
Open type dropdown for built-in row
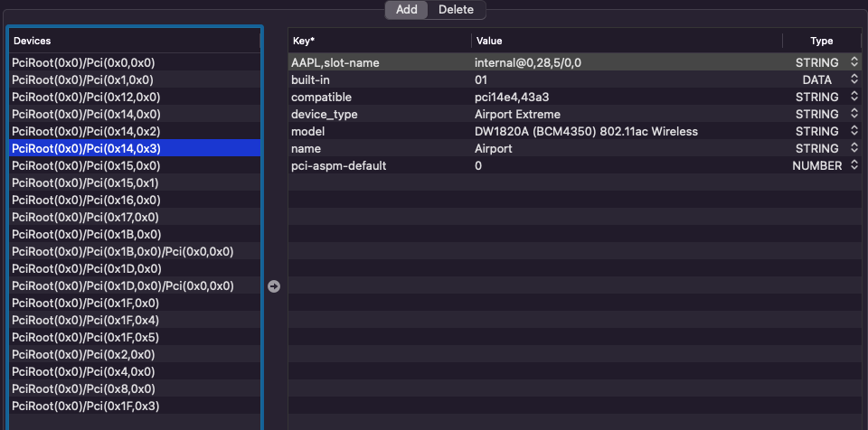854,79
